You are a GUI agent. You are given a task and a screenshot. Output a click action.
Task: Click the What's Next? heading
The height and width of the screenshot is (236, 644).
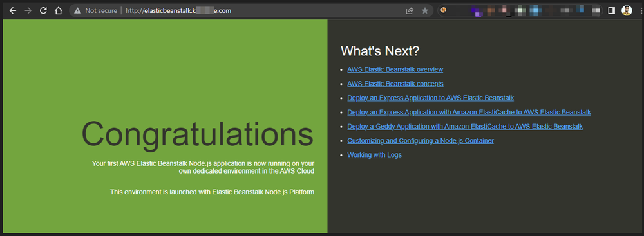coord(380,51)
